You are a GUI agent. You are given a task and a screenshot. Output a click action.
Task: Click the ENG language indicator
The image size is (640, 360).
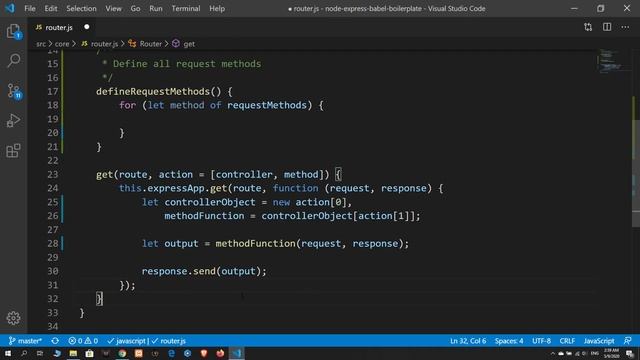[594, 353]
